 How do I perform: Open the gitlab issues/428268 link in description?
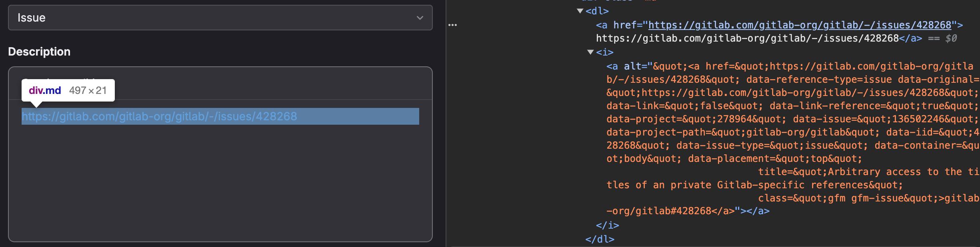click(x=159, y=116)
